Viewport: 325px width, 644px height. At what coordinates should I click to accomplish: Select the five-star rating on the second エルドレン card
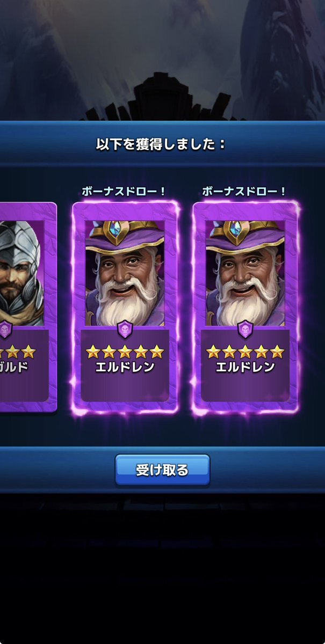[245, 352]
